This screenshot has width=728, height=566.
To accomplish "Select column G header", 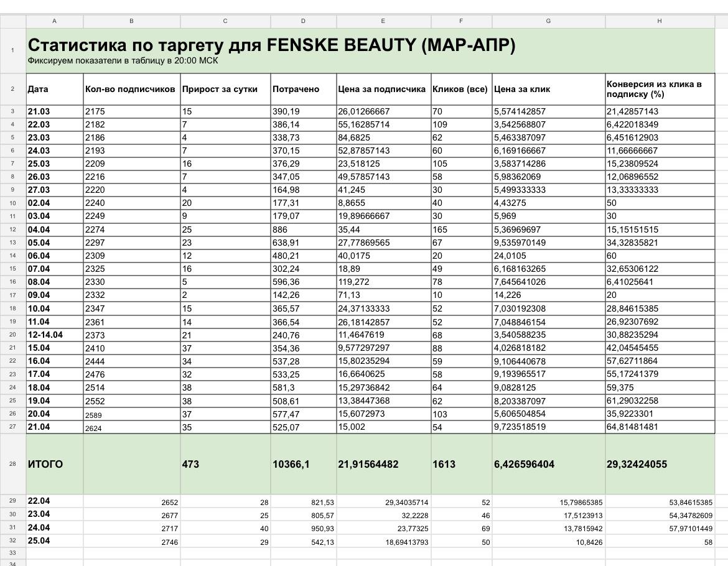I will (548, 21).
